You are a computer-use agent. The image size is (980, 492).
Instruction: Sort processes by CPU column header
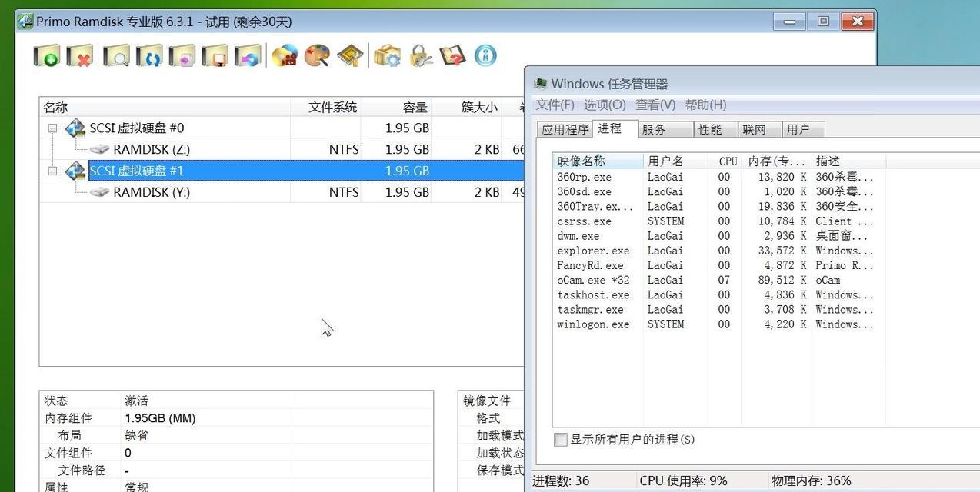(x=724, y=161)
